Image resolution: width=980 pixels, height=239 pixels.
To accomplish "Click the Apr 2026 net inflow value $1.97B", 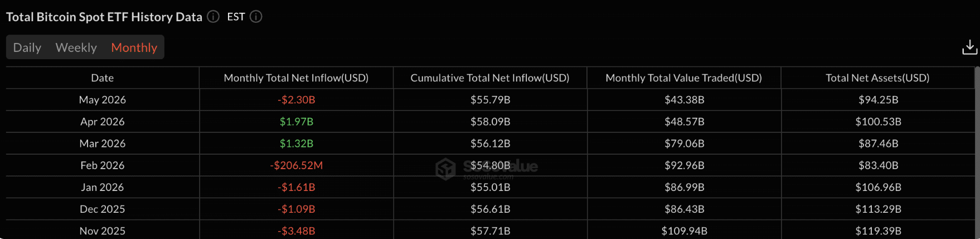I will tap(297, 122).
